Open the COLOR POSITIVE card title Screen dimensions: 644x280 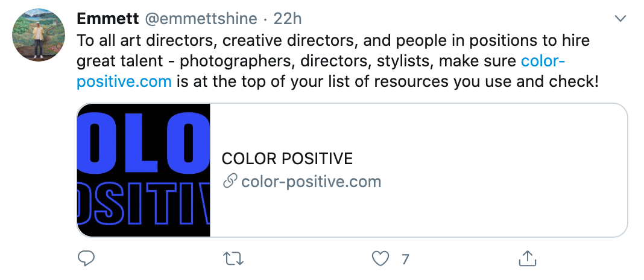pyautogui.click(x=287, y=159)
